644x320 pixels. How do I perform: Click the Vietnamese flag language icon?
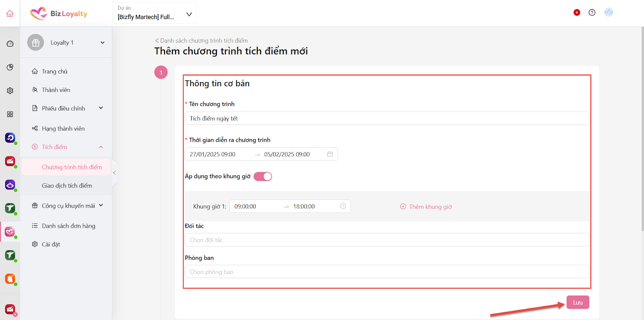coord(577,12)
